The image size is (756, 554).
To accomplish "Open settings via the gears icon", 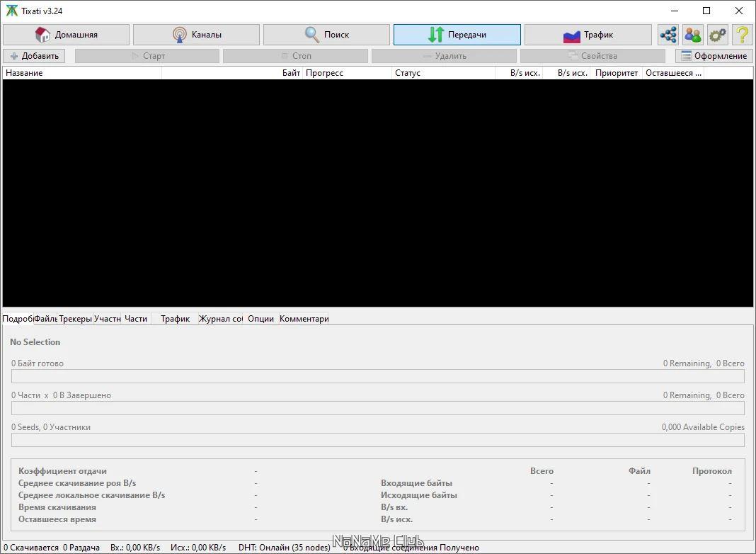I will tap(718, 35).
